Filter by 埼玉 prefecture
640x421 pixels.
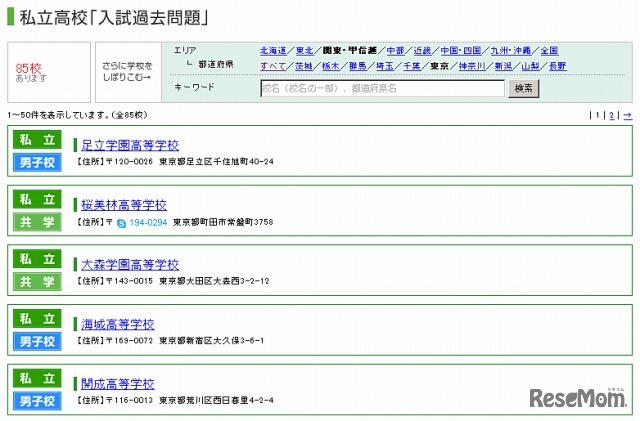(385, 66)
